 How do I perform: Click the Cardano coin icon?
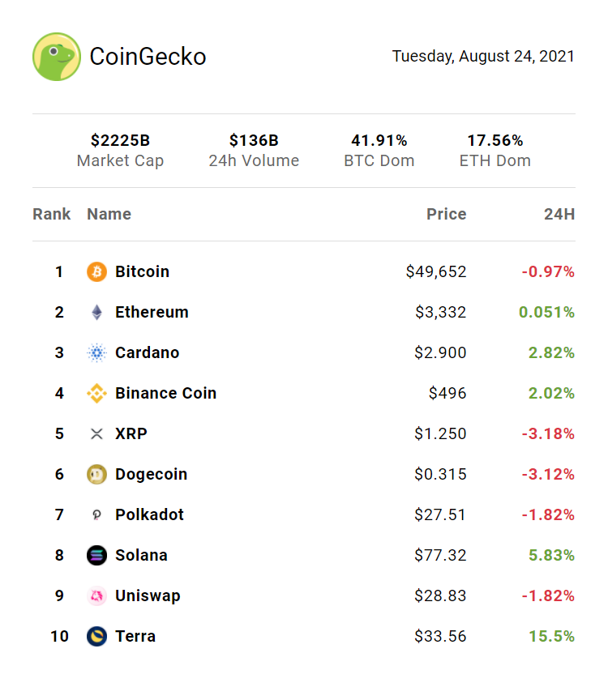point(96,353)
